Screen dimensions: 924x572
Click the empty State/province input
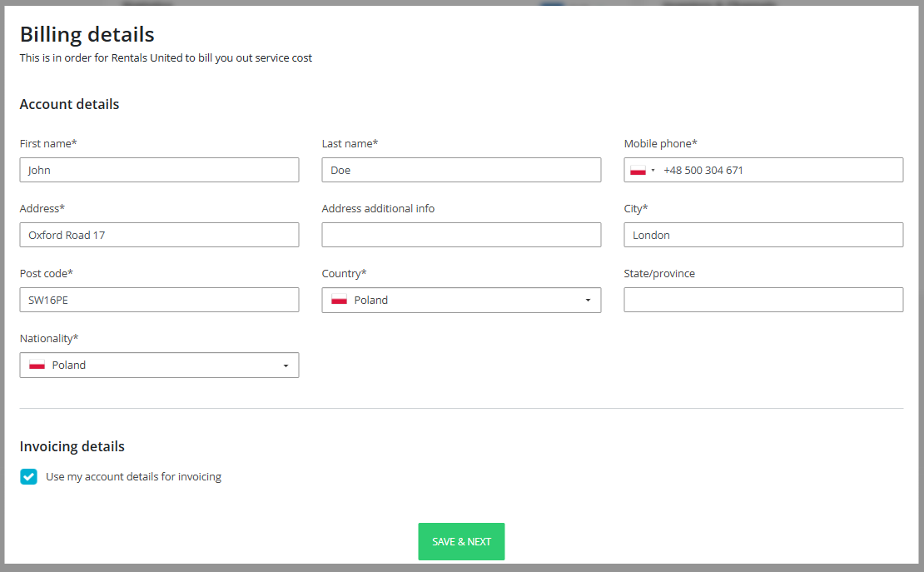click(x=763, y=300)
